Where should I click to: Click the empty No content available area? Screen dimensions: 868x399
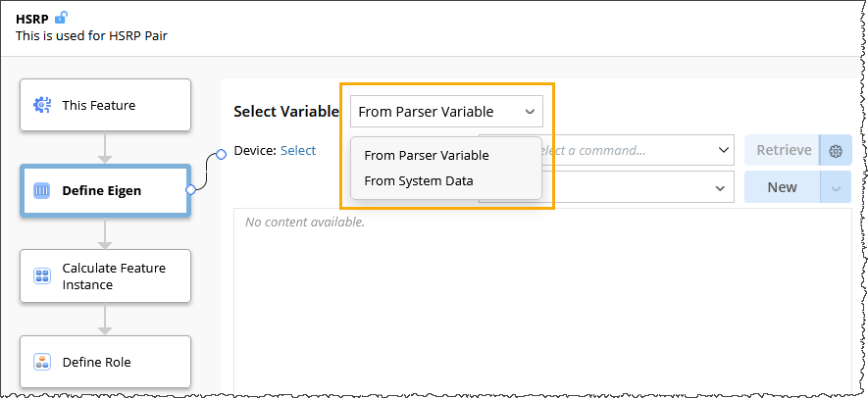pos(539,294)
